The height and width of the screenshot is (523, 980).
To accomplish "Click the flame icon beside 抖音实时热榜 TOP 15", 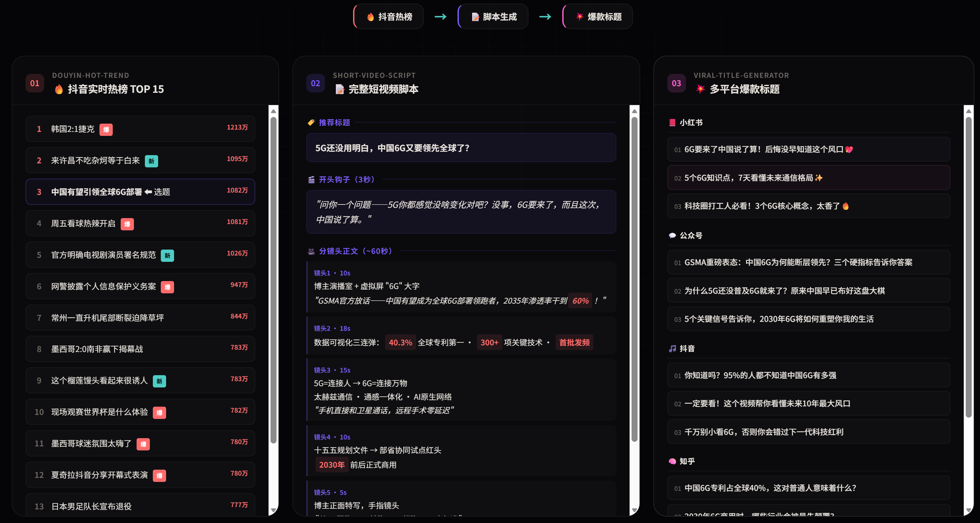I will pos(59,89).
